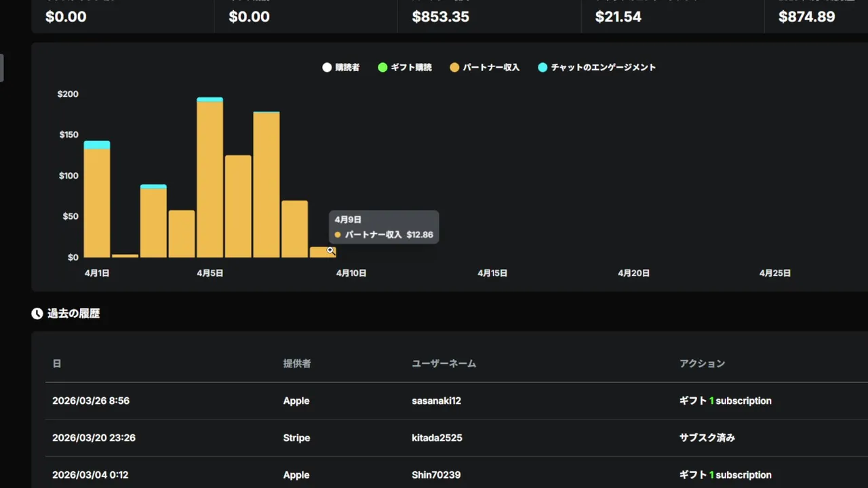This screenshot has height=488, width=868.
Task: Hide the 購読者 series via its legend label
Action: [347, 67]
